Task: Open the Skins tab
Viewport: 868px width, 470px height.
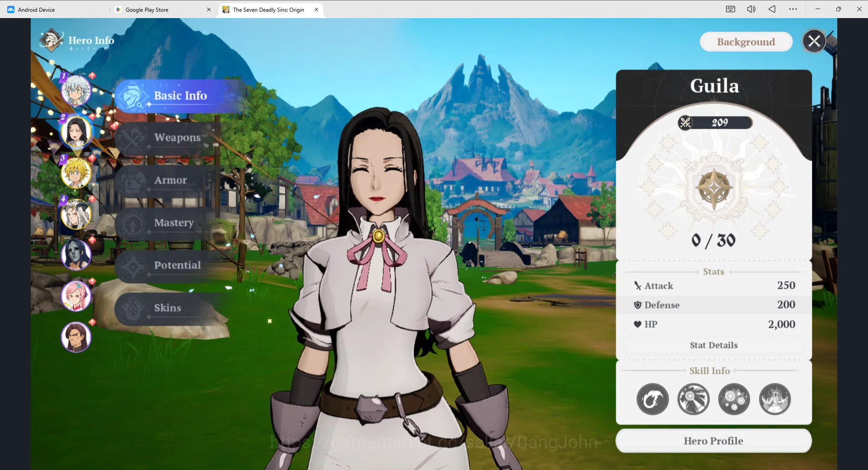Action: coord(167,308)
